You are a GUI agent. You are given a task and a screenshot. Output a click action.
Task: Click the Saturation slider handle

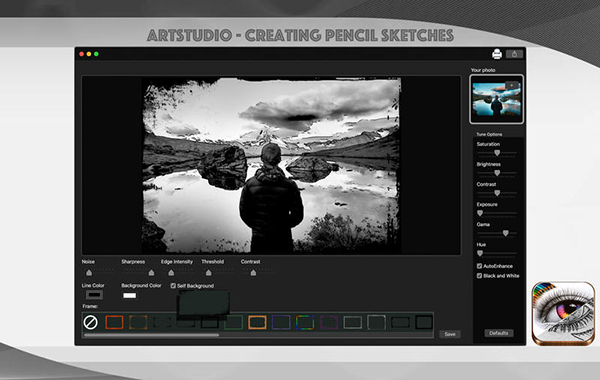pyautogui.click(x=497, y=153)
